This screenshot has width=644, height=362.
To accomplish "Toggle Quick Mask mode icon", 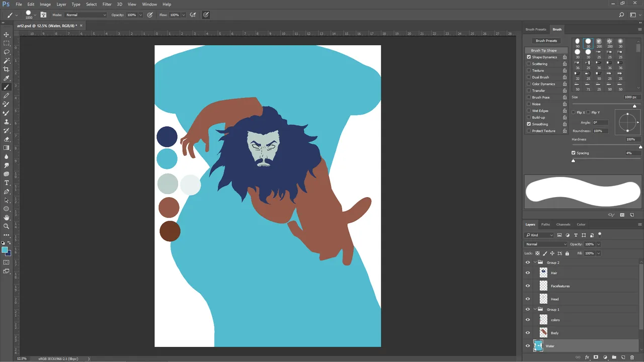I will point(7,262).
